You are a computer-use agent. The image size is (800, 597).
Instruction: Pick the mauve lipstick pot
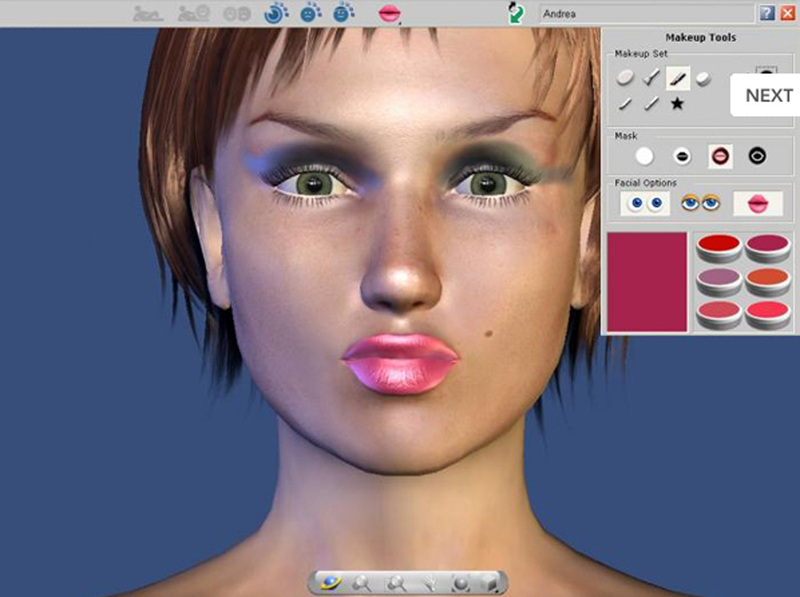click(x=719, y=281)
